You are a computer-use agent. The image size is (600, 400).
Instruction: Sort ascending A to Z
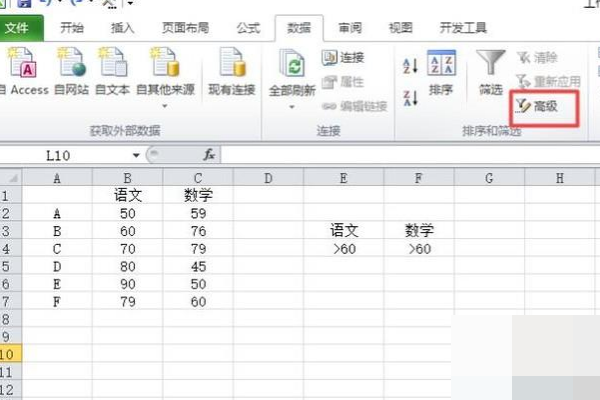click(410, 65)
